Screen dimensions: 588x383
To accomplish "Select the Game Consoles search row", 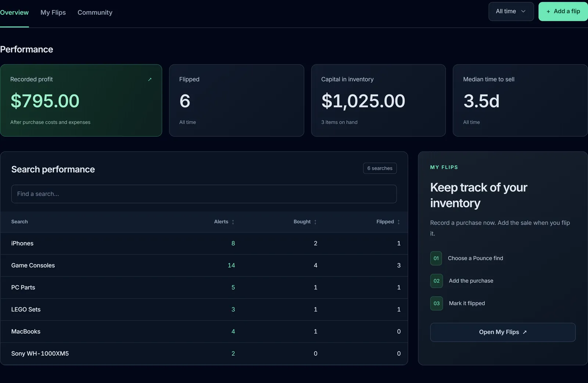I will coord(204,265).
